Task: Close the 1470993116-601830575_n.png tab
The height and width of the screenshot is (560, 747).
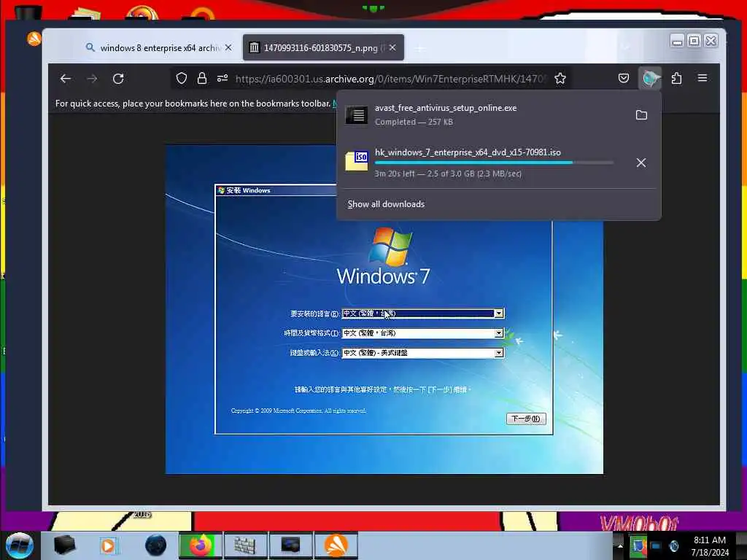Action: pos(392,47)
